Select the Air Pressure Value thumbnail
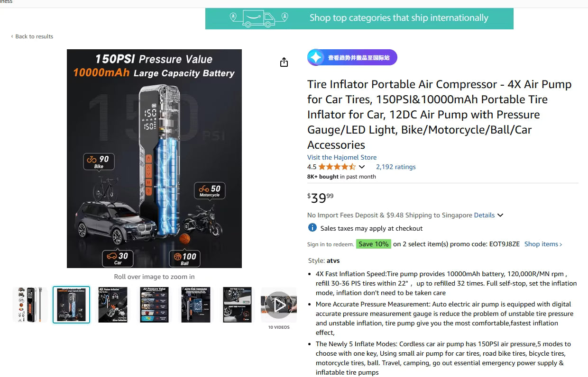588x377 pixels. tap(154, 305)
